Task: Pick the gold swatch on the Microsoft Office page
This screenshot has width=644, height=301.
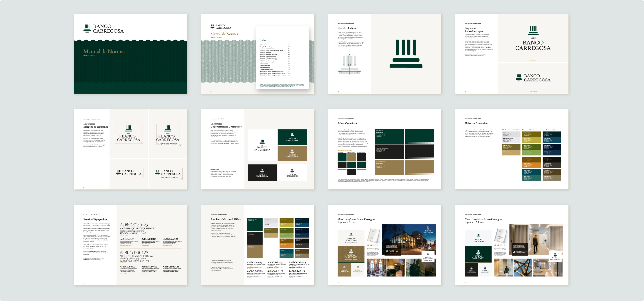Action: 255,252
